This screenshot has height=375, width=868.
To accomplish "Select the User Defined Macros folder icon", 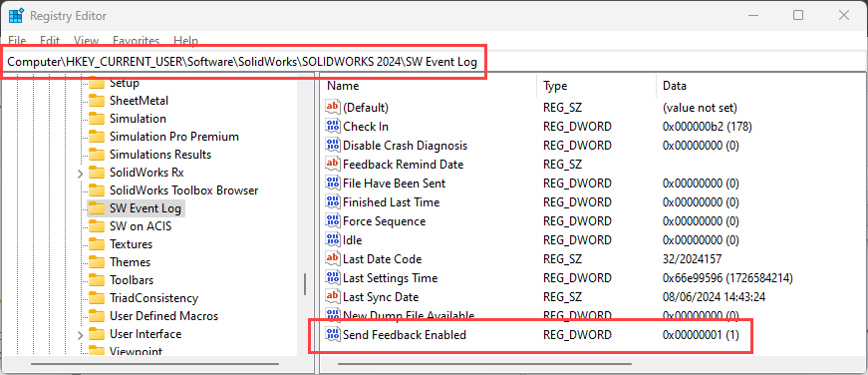I will coord(97,316).
